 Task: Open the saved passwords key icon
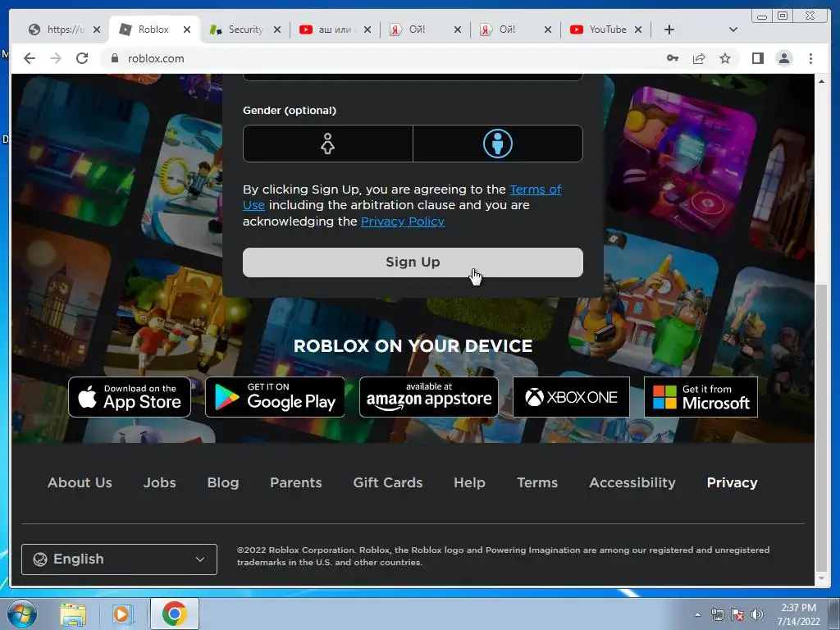(x=673, y=58)
